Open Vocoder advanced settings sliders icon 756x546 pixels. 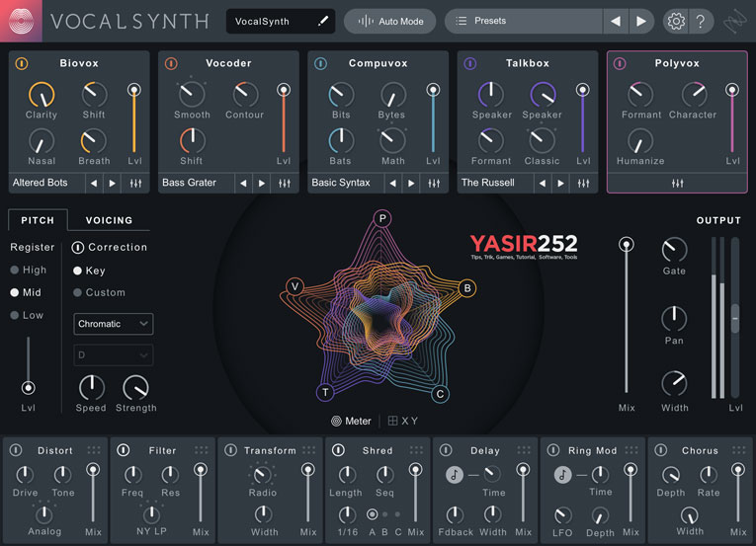click(x=285, y=183)
